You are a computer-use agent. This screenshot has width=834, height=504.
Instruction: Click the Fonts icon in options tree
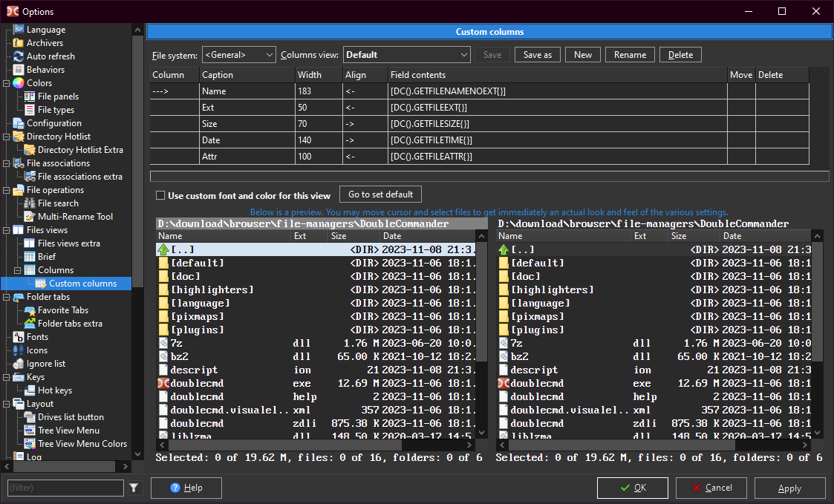[19, 337]
